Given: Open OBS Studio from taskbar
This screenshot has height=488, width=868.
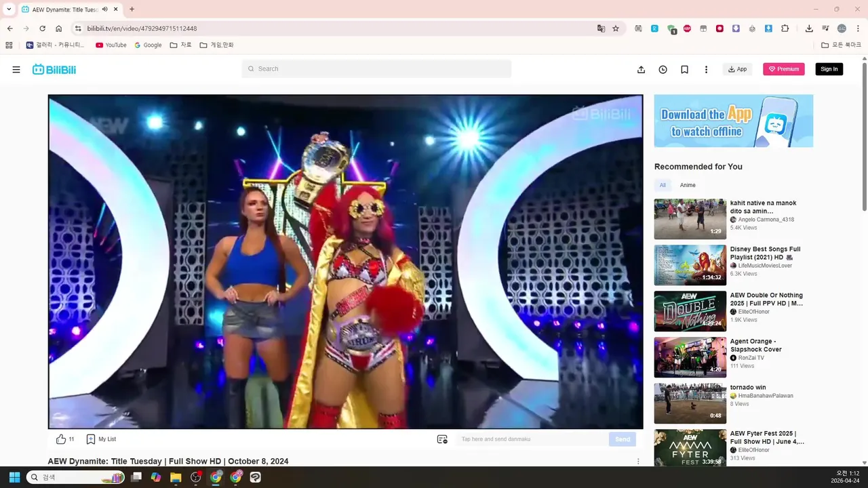Looking at the screenshot, I should click(x=196, y=477).
